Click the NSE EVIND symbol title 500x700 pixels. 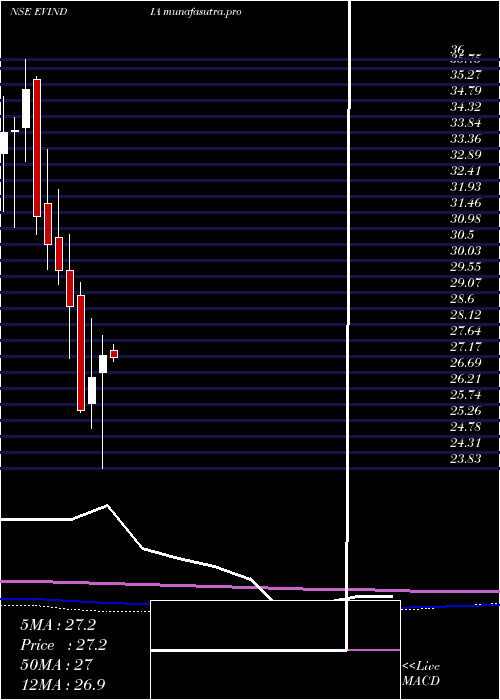pyautogui.click(x=38, y=12)
